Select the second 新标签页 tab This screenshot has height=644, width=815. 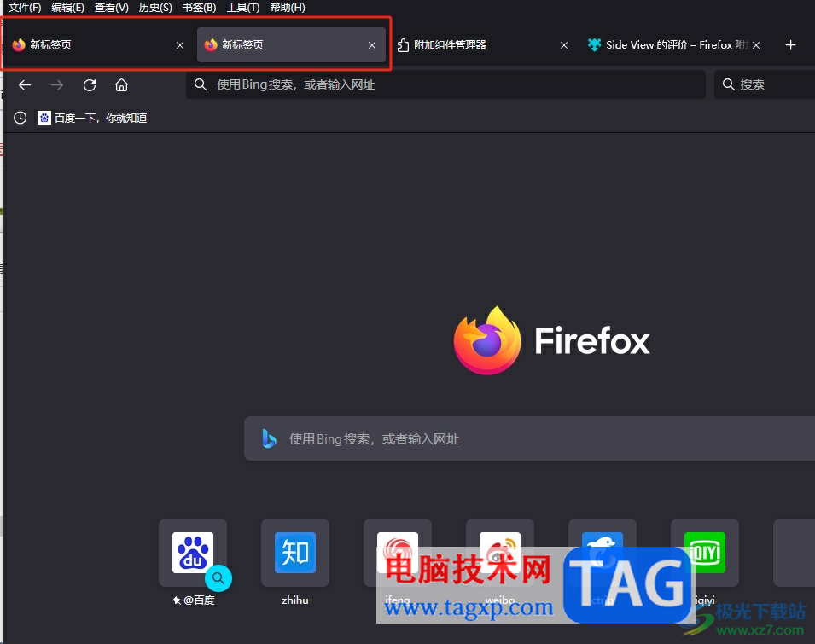291,45
